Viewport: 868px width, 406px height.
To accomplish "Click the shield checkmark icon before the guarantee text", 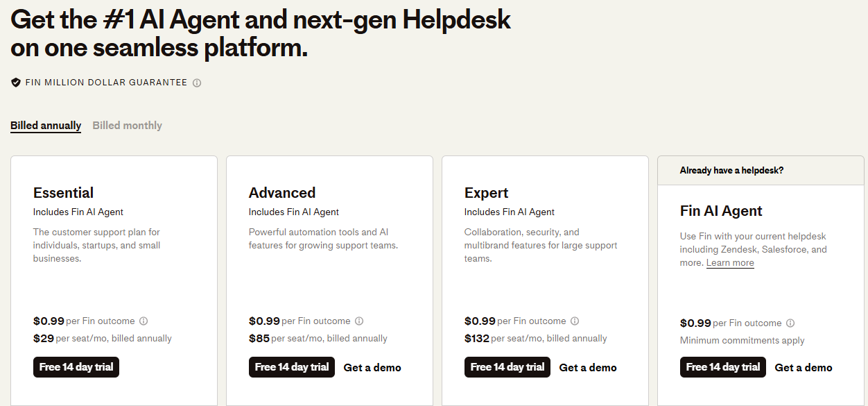I will 15,82.
